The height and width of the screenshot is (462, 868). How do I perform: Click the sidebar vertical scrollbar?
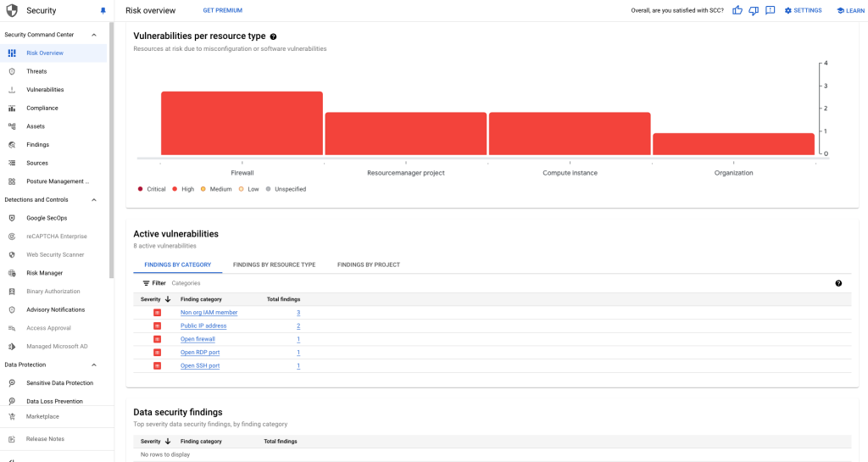[111, 149]
